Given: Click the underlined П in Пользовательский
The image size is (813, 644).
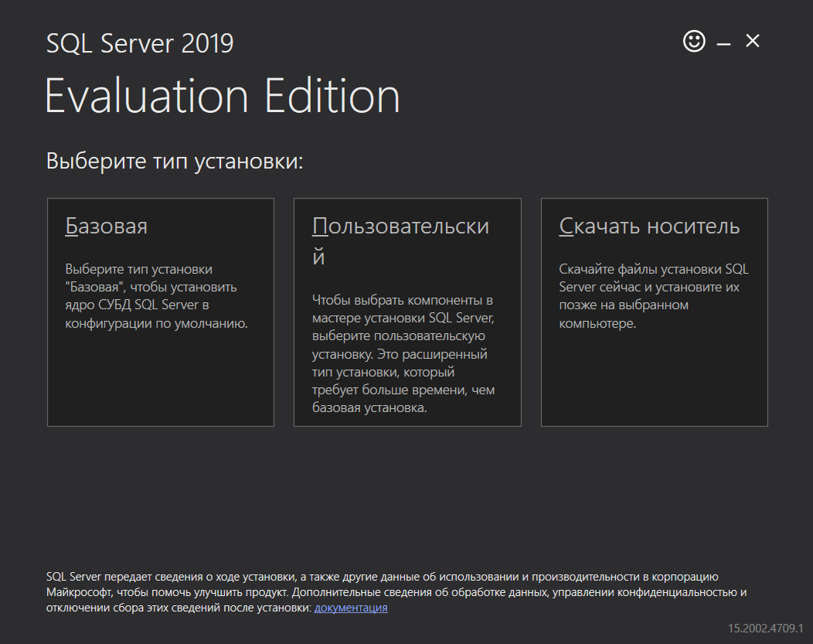Looking at the screenshot, I should click(321, 227).
